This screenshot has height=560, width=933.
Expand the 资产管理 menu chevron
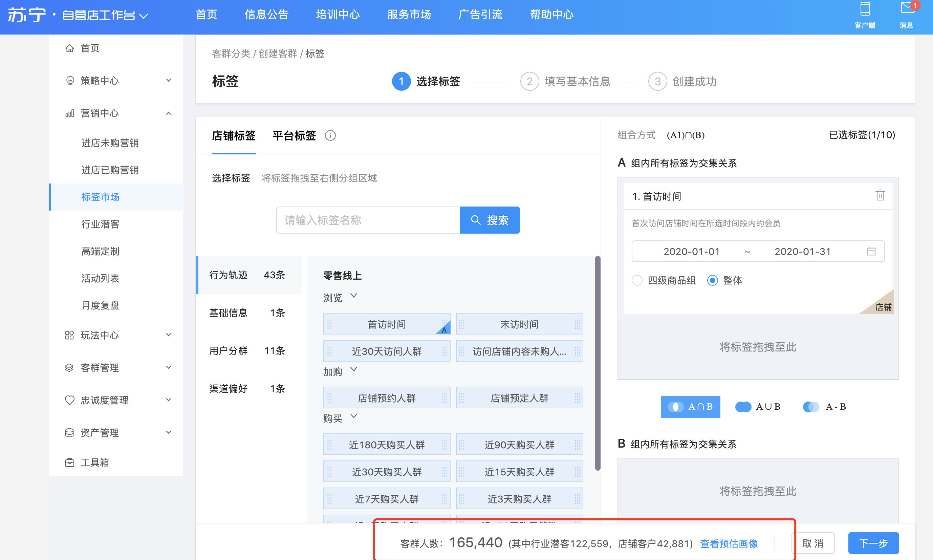coord(169,432)
